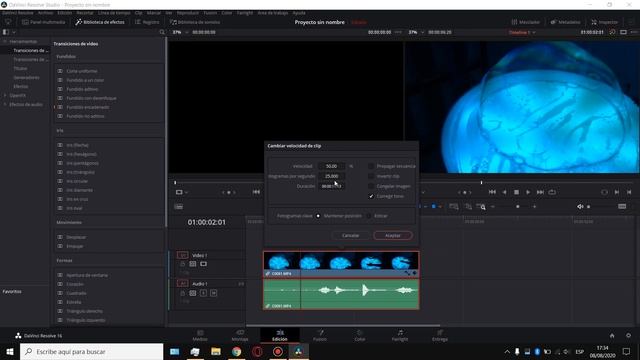This screenshot has width=640, height=360.
Task: Stop playback in timeline viewer
Action: [516, 192]
